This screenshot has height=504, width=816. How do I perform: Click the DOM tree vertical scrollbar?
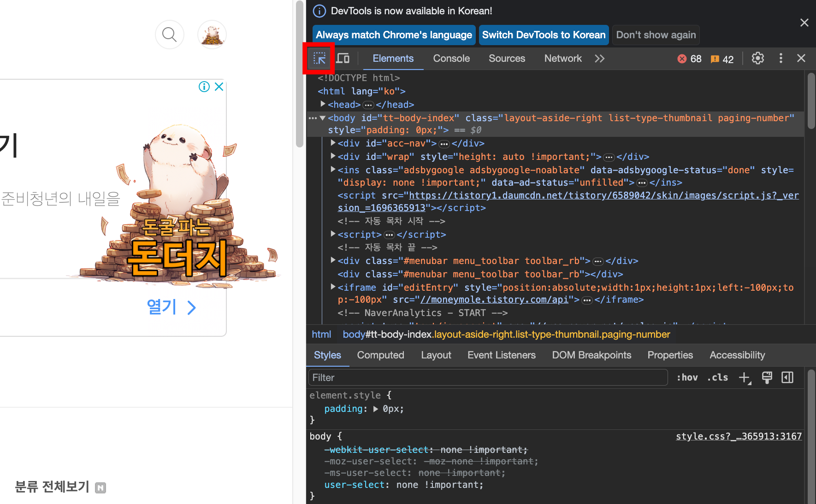[811, 101]
